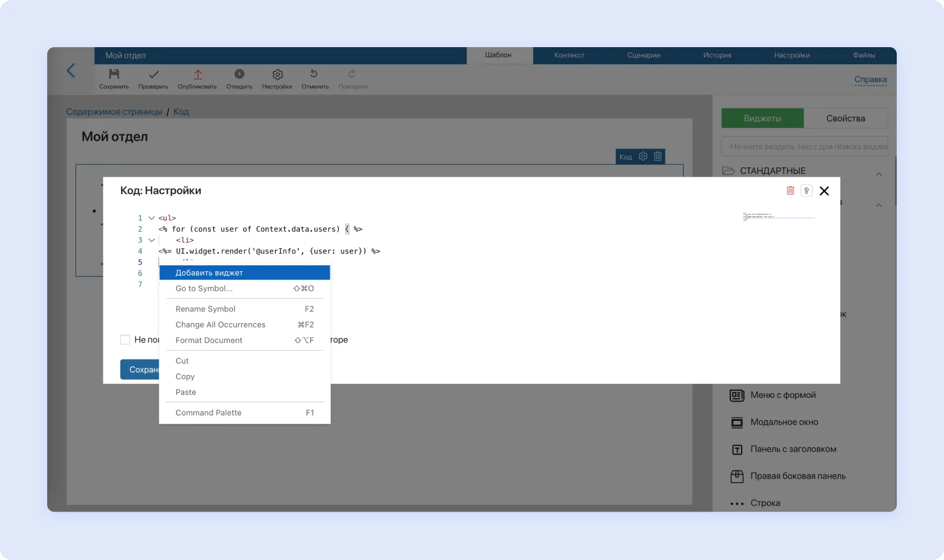The height and width of the screenshot is (560, 944).
Task: Choose Format Document in context menu
Action: click(209, 340)
